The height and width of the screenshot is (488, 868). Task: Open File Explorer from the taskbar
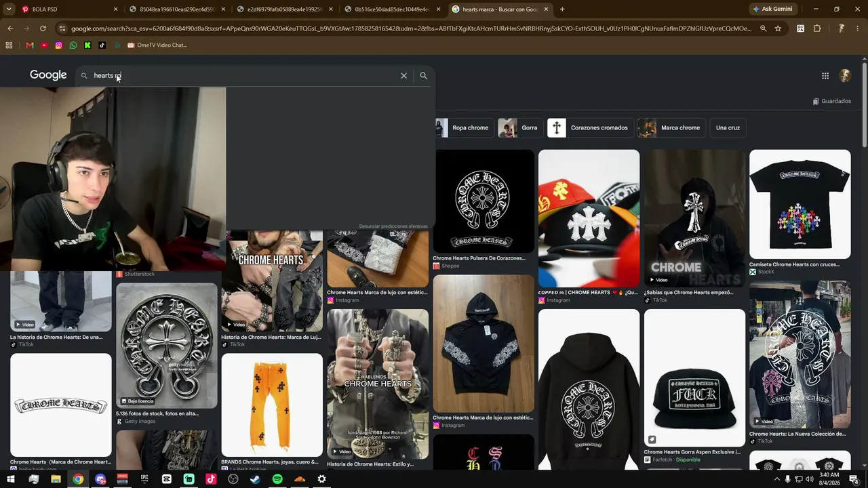[x=56, y=479]
